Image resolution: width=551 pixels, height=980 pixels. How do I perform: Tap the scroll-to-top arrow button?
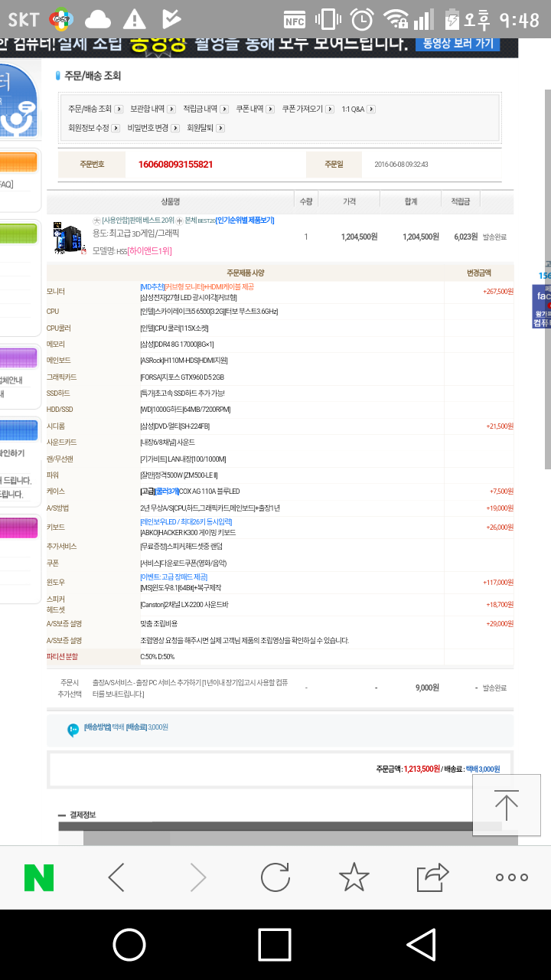point(506,805)
